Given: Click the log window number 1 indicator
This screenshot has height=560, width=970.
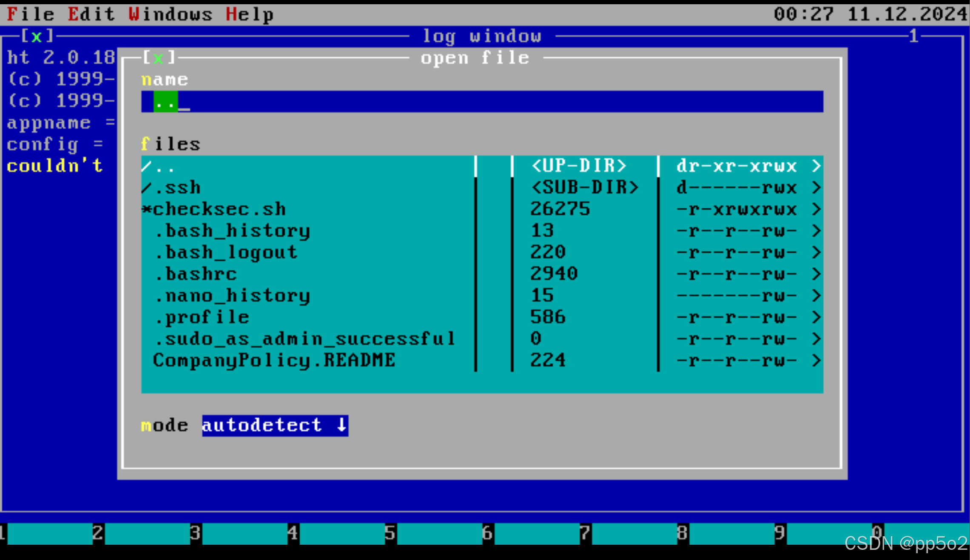Looking at the screenshot, I should pyautogui.click(x=913, y=36).
